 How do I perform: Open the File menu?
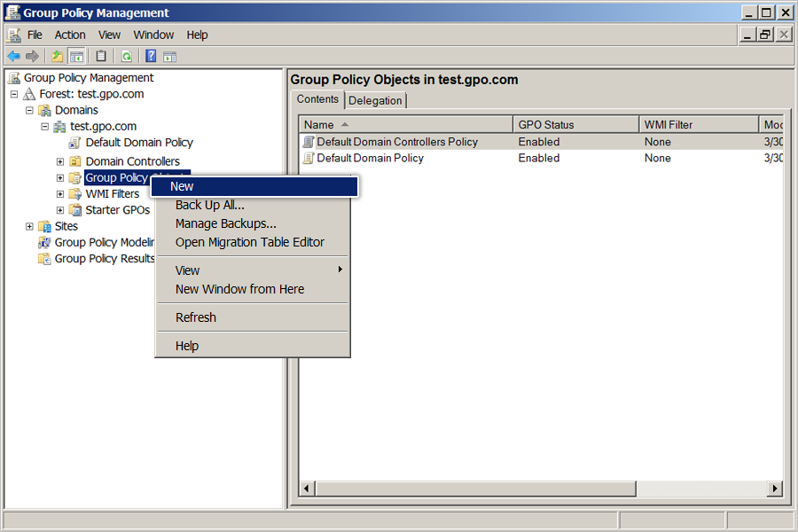[x=35, y=35]
